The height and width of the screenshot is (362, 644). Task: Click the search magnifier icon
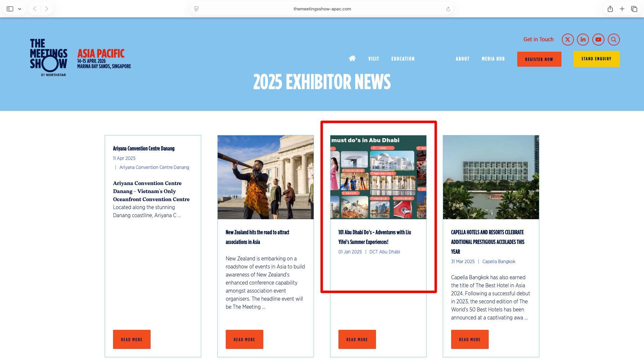pyautogui.click(x=613, y=40)
